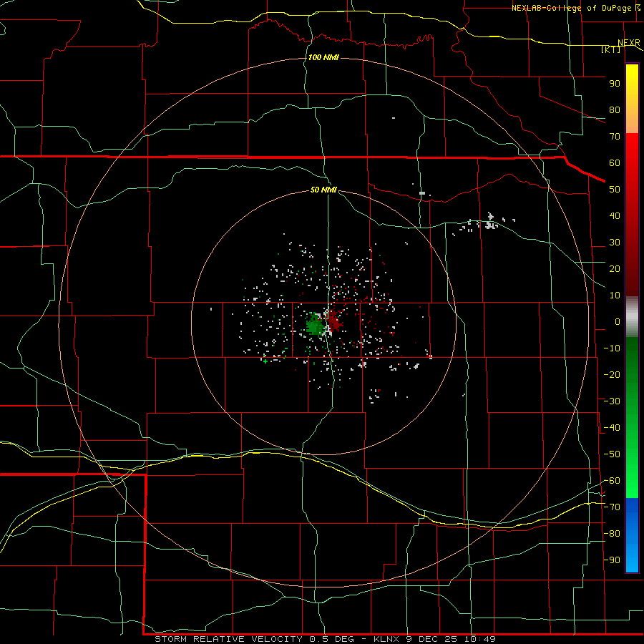Click the 60 value on velocity scale

click(x=615, y=162)
